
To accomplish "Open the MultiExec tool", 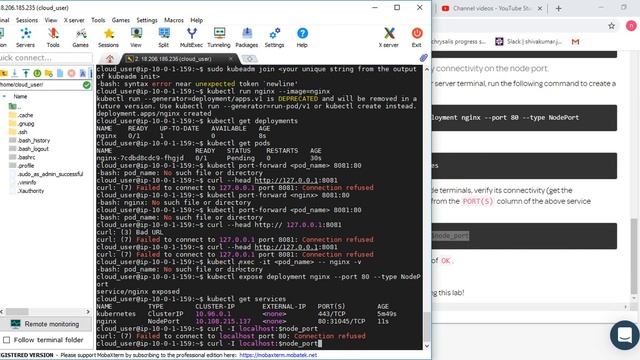I will [191, 38].
